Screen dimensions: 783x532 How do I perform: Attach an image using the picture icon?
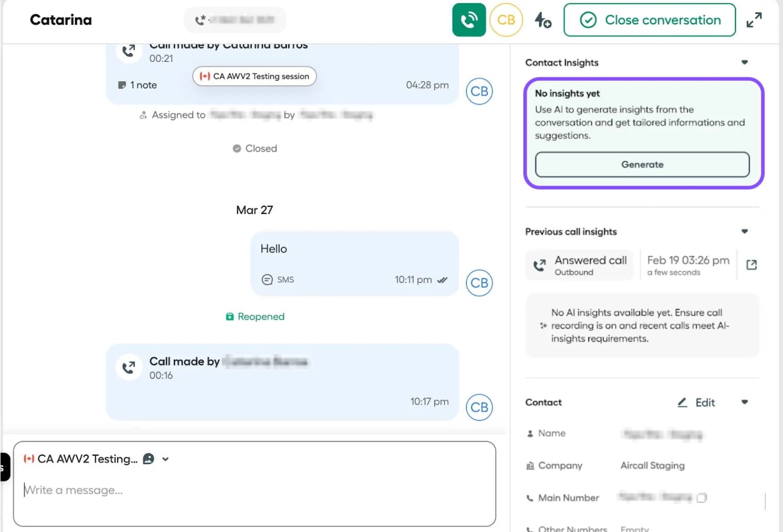pyautogui.click(x=148, y=459)
